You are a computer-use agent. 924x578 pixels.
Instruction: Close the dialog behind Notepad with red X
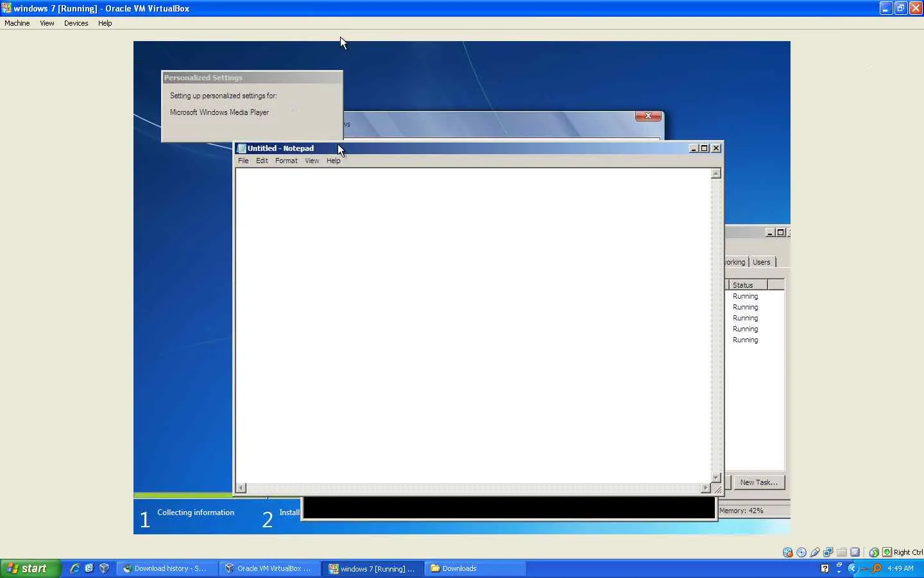[648, 116]
